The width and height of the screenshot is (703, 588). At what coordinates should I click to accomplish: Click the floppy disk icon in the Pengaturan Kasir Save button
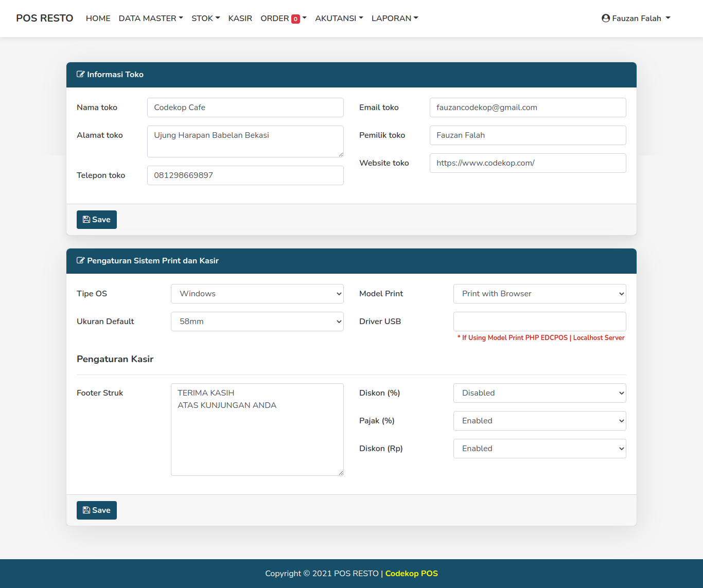coord(86,510)
